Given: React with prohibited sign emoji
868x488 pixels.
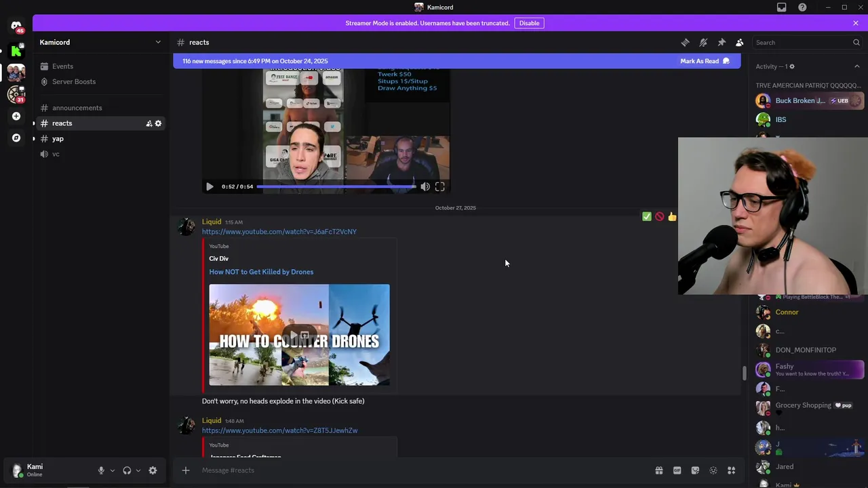Looking at the screenshot, I should [x=659, y=217].
